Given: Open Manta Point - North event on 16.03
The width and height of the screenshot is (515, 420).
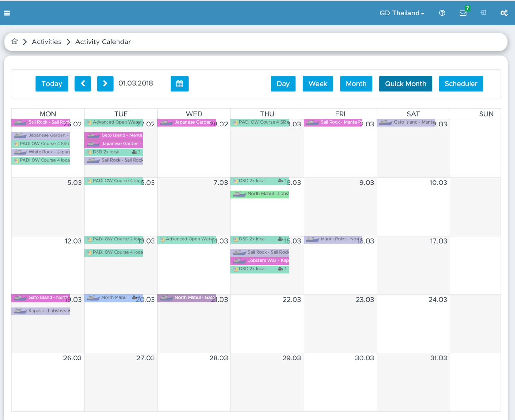Looking at the screenshot, I should pos(333,239).
